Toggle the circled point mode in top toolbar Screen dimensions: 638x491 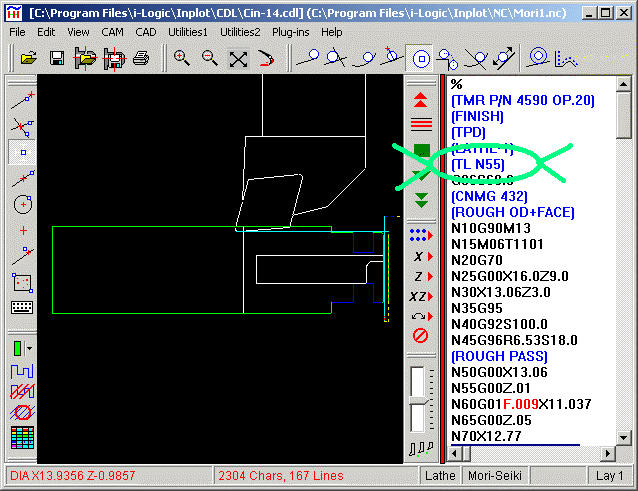[421, 58]
